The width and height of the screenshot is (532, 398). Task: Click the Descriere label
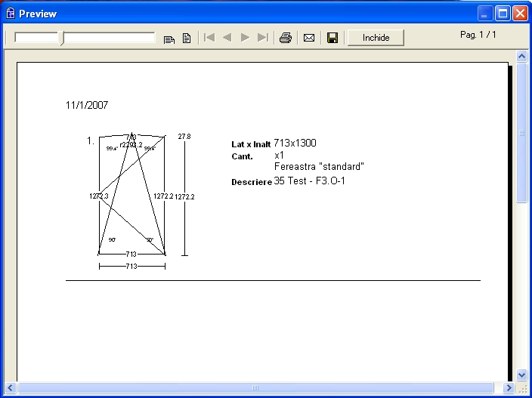252,182
